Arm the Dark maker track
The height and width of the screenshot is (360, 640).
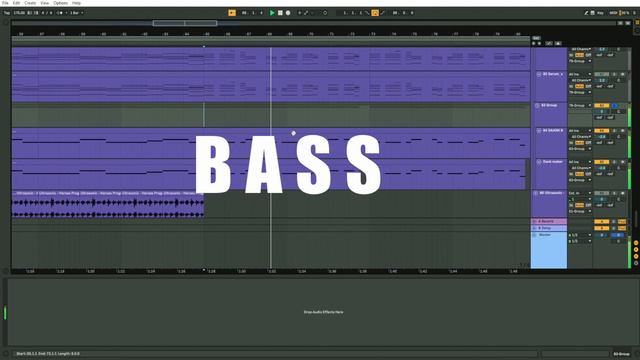click(x=622, y=162)
